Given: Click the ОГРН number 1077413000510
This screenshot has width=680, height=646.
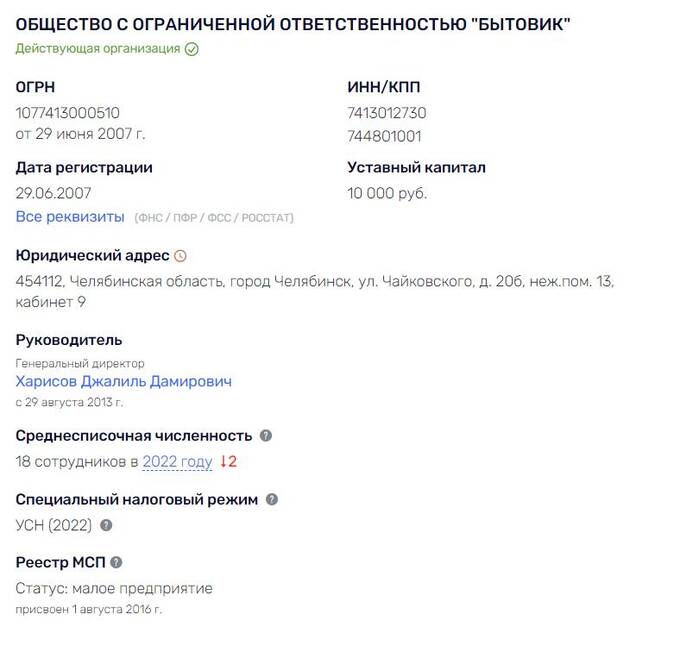Looking at the screenshot, I should point(68,113).
